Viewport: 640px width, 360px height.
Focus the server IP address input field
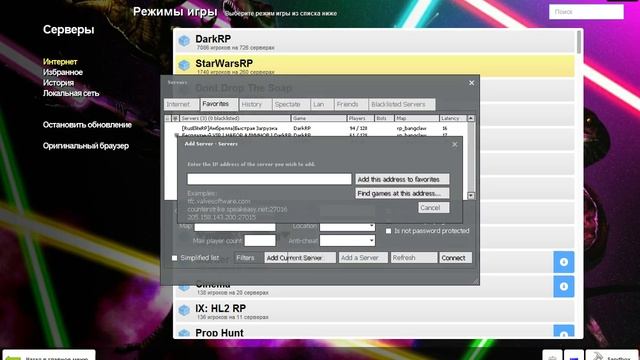click(269, 179)
